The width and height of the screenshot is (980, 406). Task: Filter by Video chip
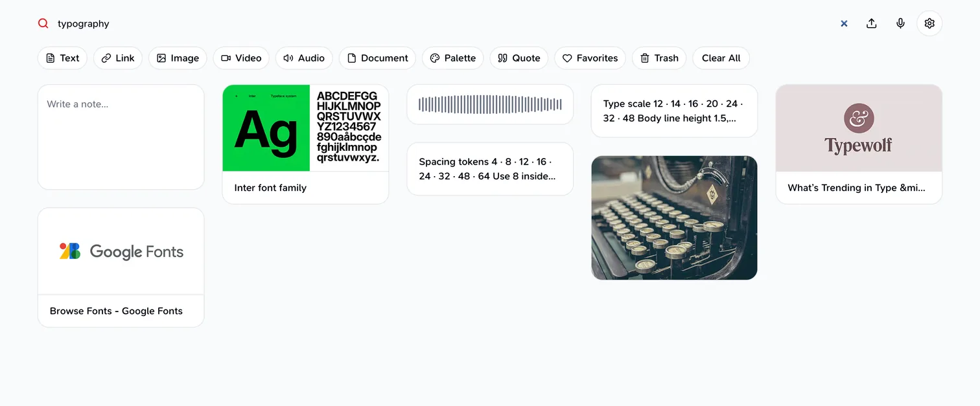[241, 58]
